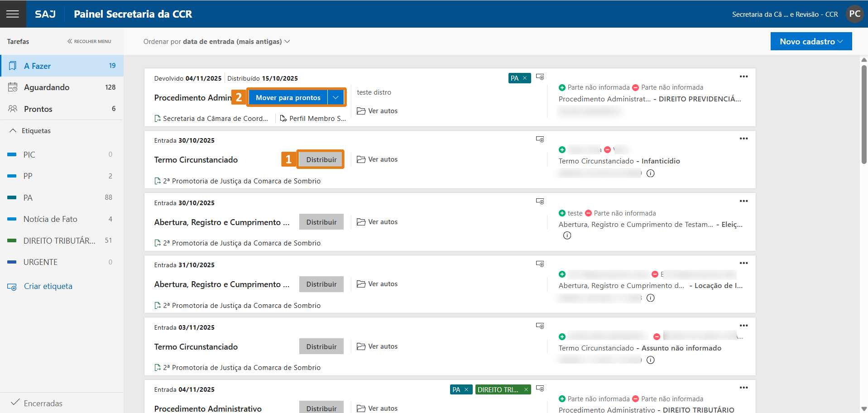Click add-tag icon on 03/11/2025 card
The height and width of the screenshot is (413, 868).
(x=540, y=326)
